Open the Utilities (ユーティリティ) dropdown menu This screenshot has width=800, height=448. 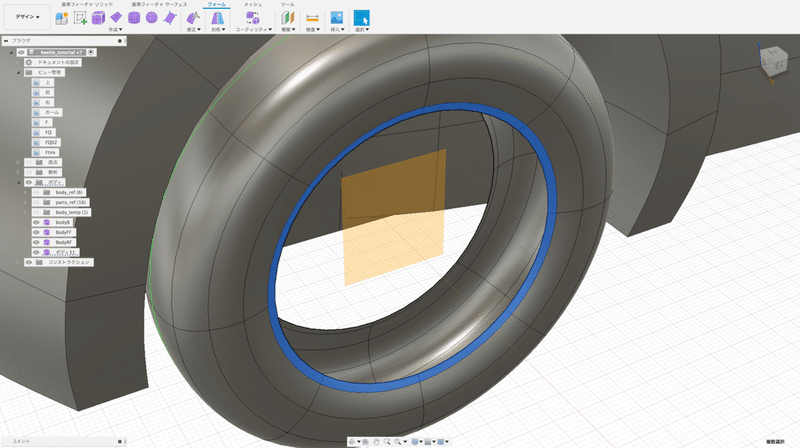pos(254,30)
